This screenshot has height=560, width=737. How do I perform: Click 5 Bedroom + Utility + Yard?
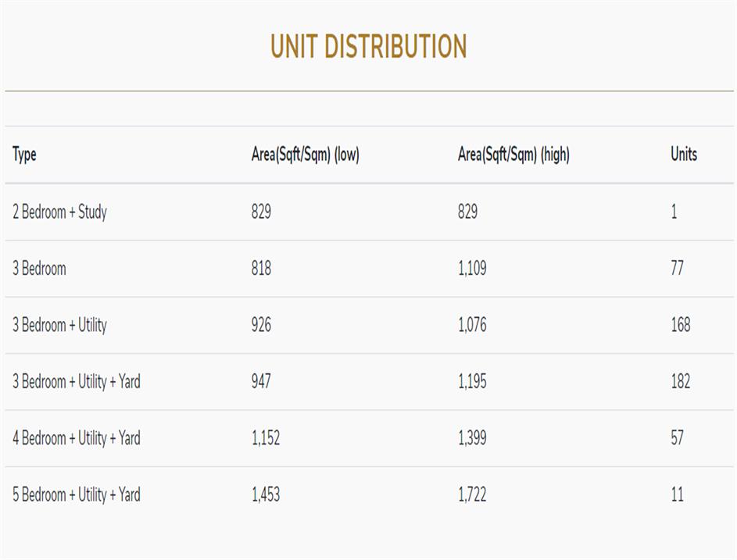(x=77, y=494)
